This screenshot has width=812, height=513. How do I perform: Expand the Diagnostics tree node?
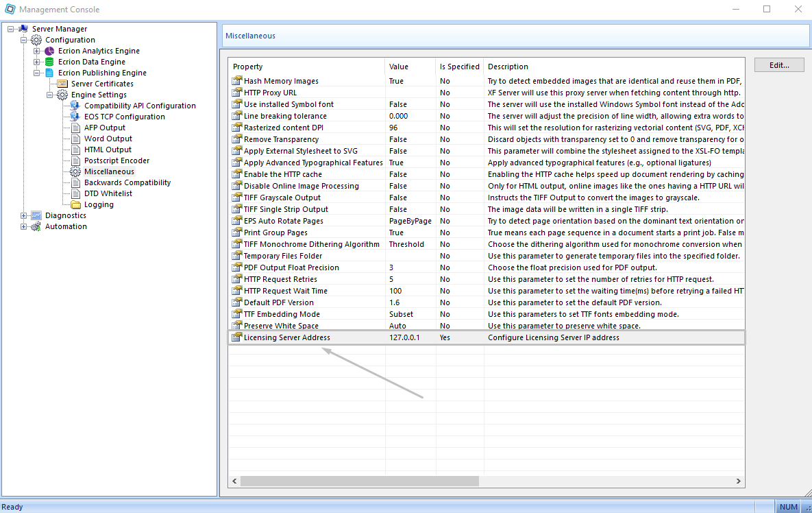point(23,215)
